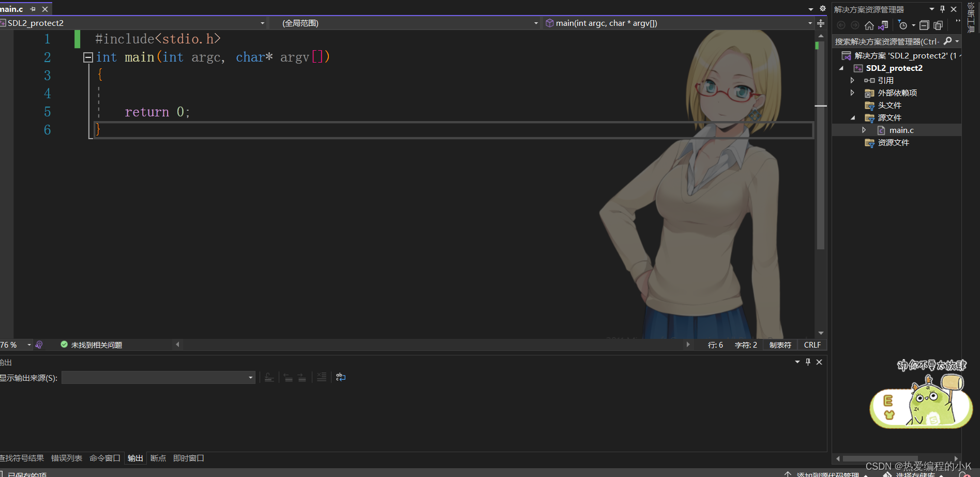Close the Output panel

pos(819,362)
